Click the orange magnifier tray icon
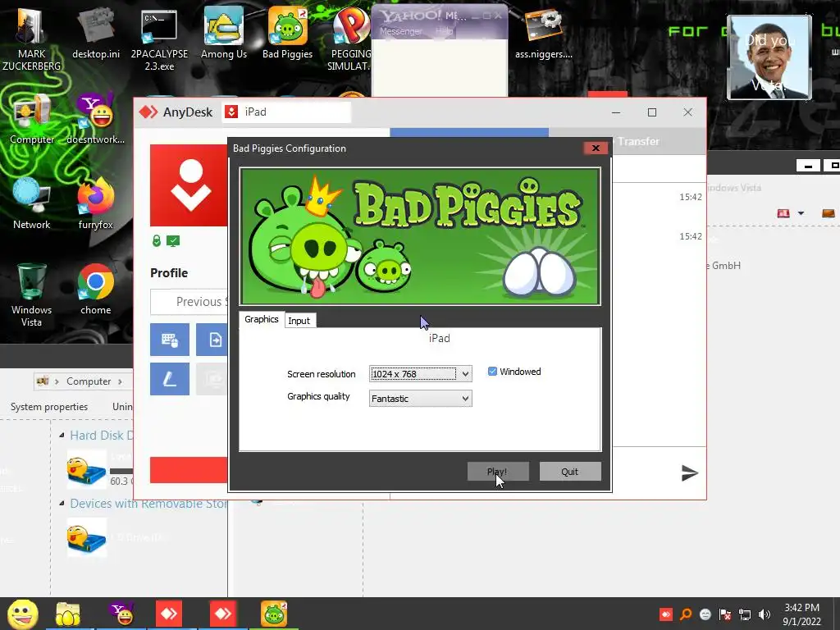Viewport: 840px width, 630px height. pos(686,614)
